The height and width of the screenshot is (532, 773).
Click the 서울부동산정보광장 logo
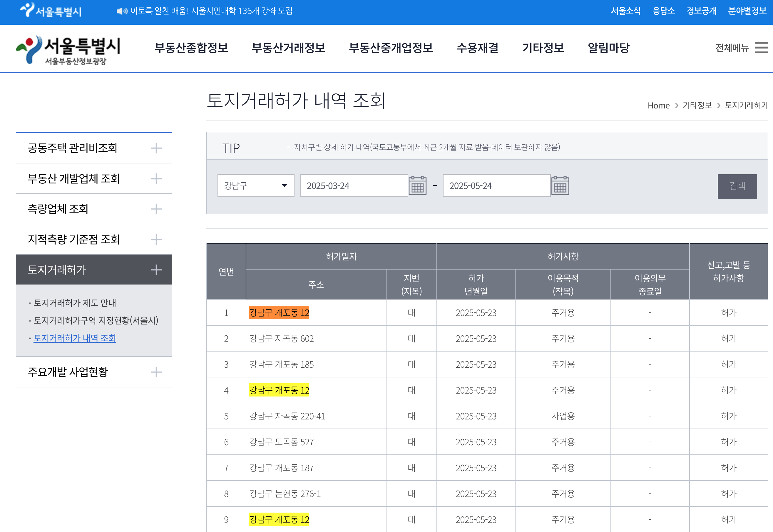tap(68, 50)
